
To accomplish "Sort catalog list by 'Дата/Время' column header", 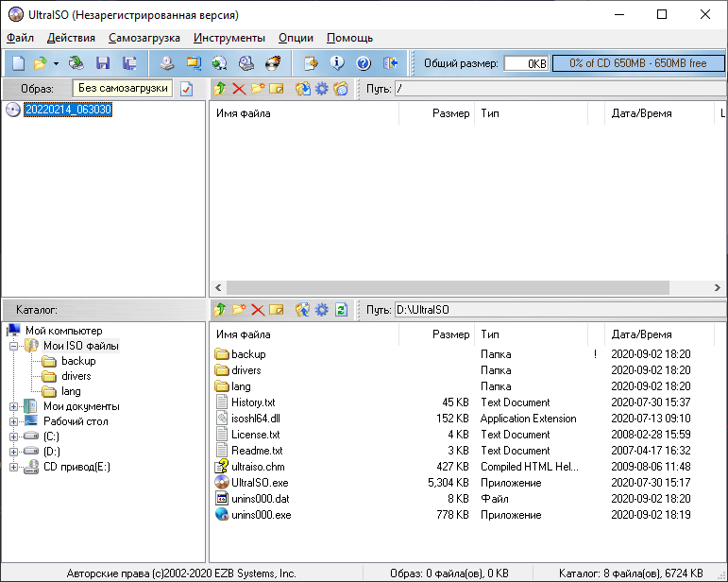I will pyautogui.click(x=659, y=334).
